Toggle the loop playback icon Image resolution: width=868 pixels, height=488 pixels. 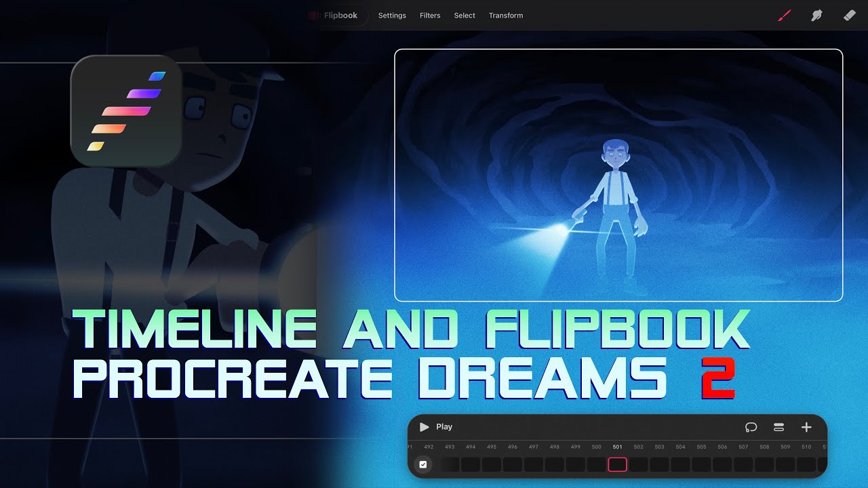pos(751,427)
